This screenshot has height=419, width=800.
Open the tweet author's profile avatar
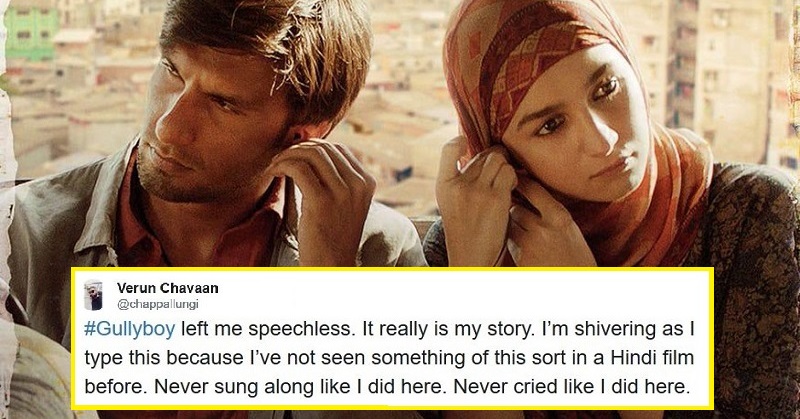pos(93,295)
